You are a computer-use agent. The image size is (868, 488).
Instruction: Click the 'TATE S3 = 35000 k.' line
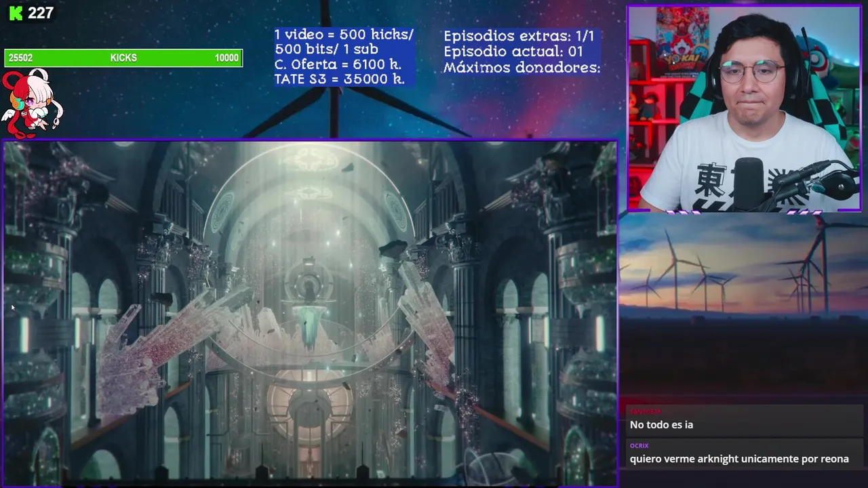(x=339, y=79)
